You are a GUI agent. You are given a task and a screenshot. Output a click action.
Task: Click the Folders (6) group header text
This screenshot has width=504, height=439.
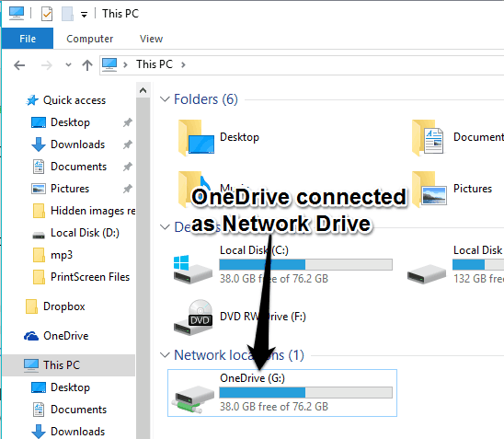pos(206,99)
